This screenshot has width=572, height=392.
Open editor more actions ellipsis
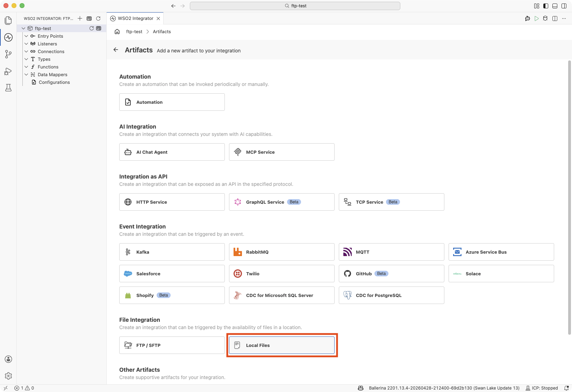(564, 19)
